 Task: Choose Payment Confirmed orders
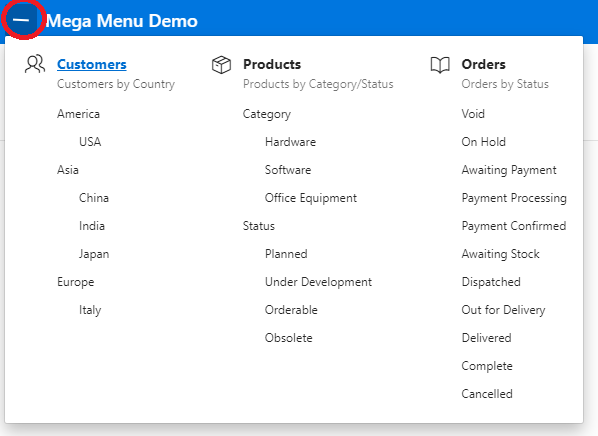[514, 226]
